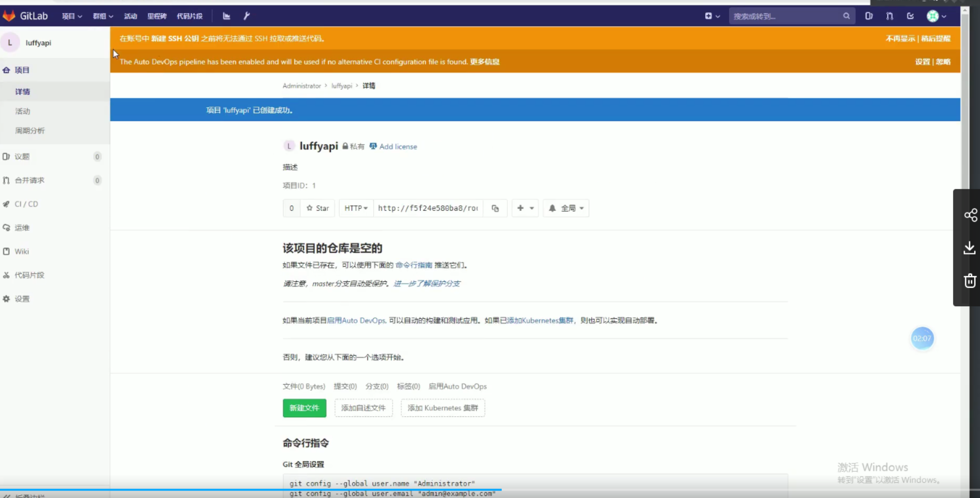This screenshot has width=980, height=498.
Task: Go to 代码片段 in top navbar
Action: tap(189, 16)
